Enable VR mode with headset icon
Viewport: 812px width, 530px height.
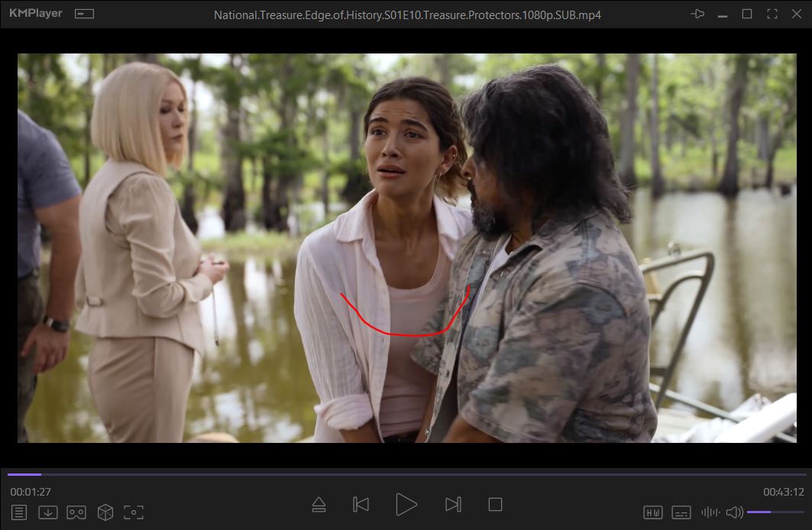pyautogui.click(x=76, y=512)
